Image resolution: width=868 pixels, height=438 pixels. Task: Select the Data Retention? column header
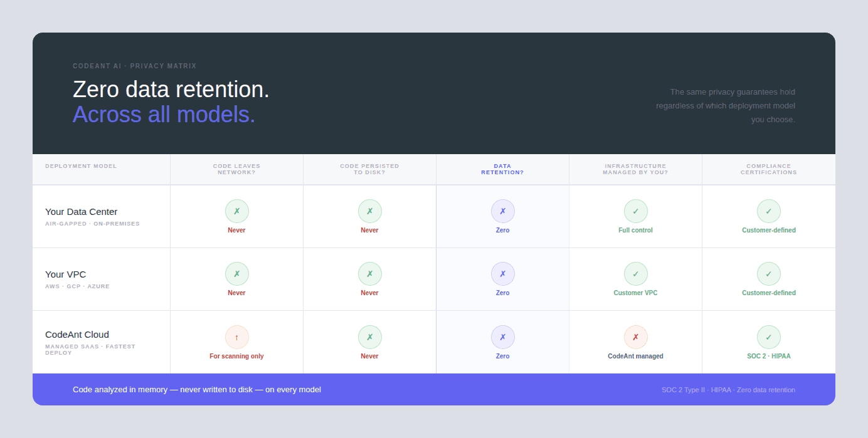(502, 169)
